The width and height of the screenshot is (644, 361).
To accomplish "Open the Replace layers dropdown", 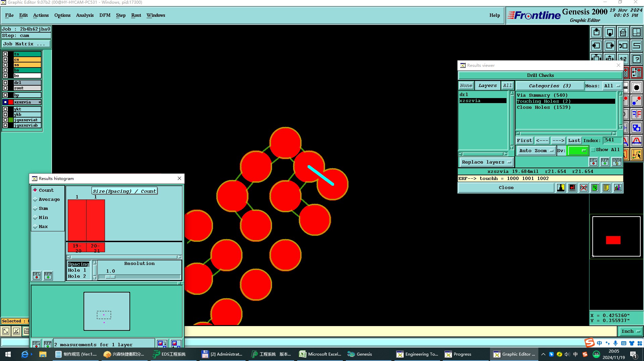I will [486, 162].
